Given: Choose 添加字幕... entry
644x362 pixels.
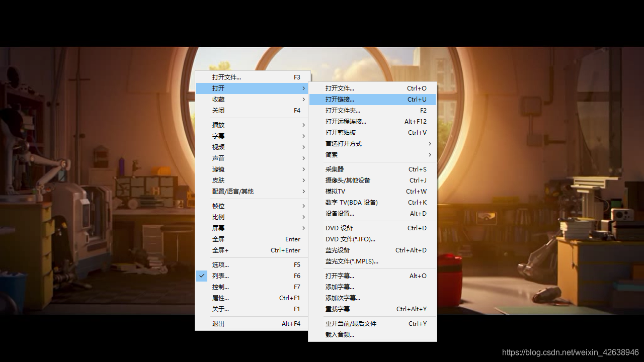Looking at the screenshot, I should 372,287.
